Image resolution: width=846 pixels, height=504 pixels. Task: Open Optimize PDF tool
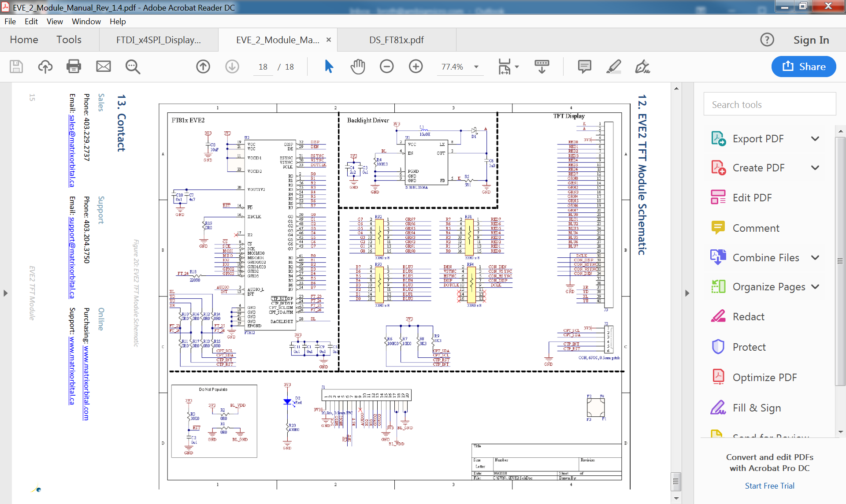(x=764, y=378)
